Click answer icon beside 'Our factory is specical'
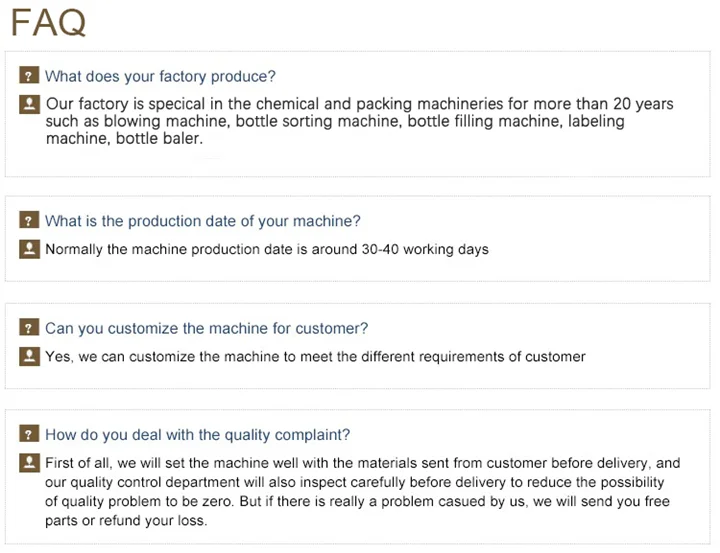The image size is (720, 553). pos(29,103)
